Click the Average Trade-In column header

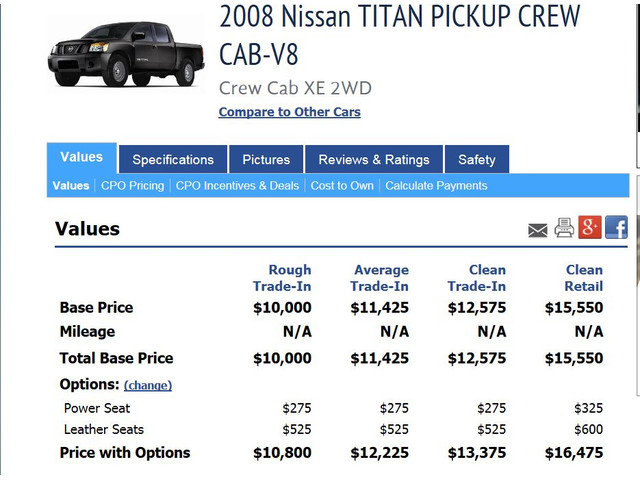380,278
